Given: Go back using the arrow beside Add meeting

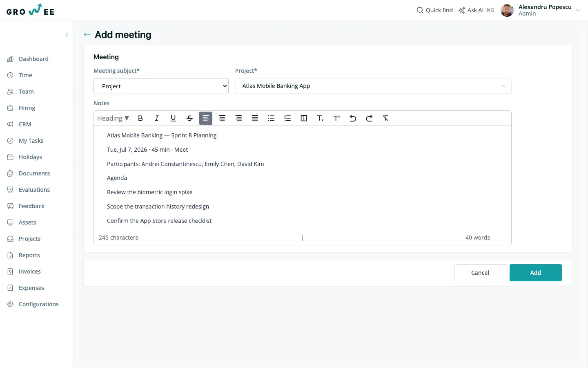Looking at the screenshot, I should point(87,34).
